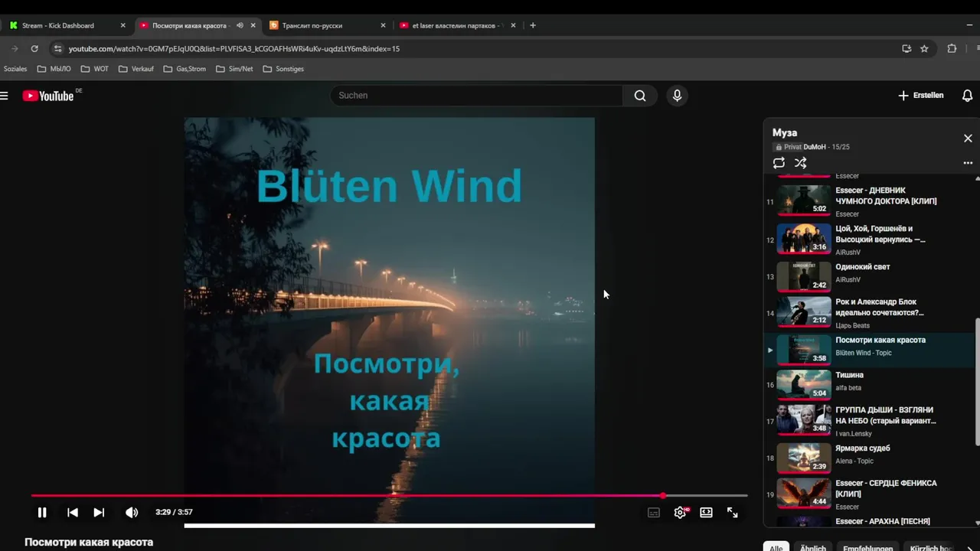Viewport: 980px width, 551px height.
Task: Click the Муза playlist title
Action: 785,133
